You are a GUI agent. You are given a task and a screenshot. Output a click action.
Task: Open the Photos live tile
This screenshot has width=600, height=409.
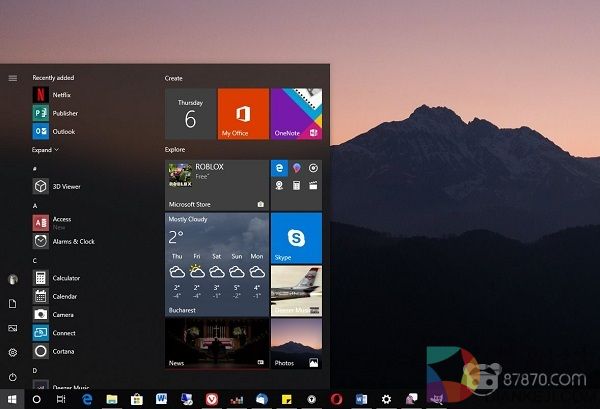[296, 344]
